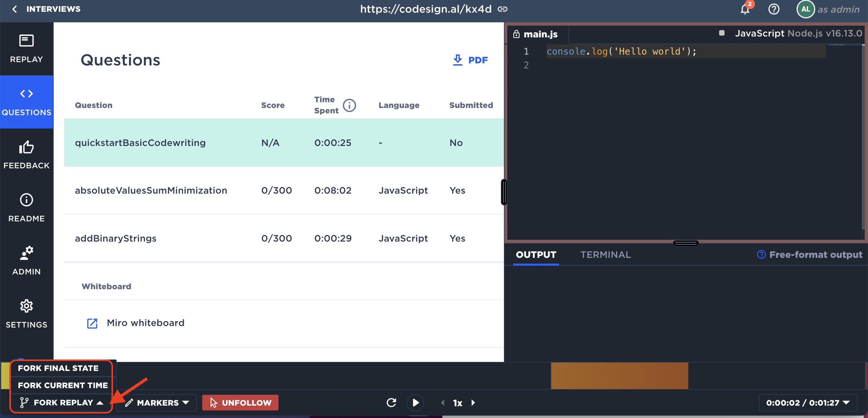Viewport: 868px width, 418px height.
Task: Switch to the Terminal tab
Action: 605,255
